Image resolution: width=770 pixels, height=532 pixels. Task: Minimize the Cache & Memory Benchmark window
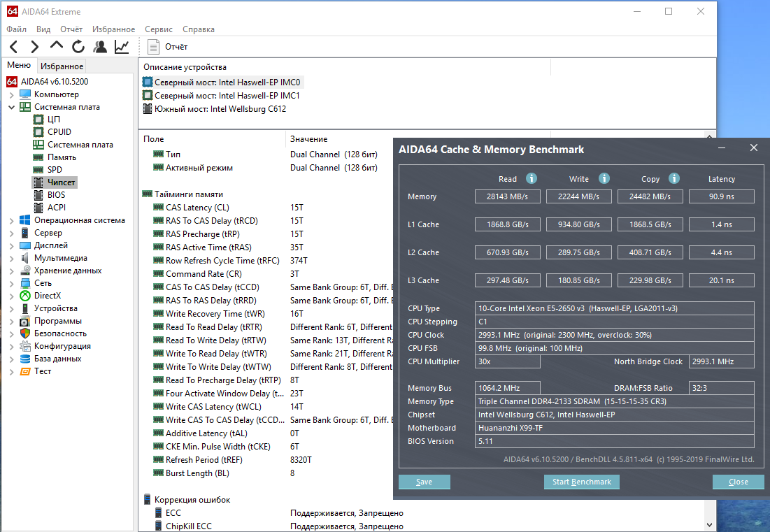[x=722, y=148]
